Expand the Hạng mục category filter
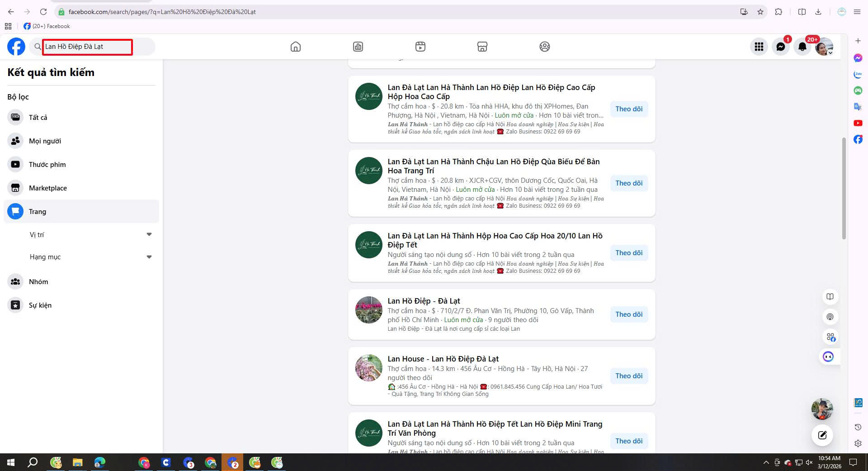 [x=90, y=257]
